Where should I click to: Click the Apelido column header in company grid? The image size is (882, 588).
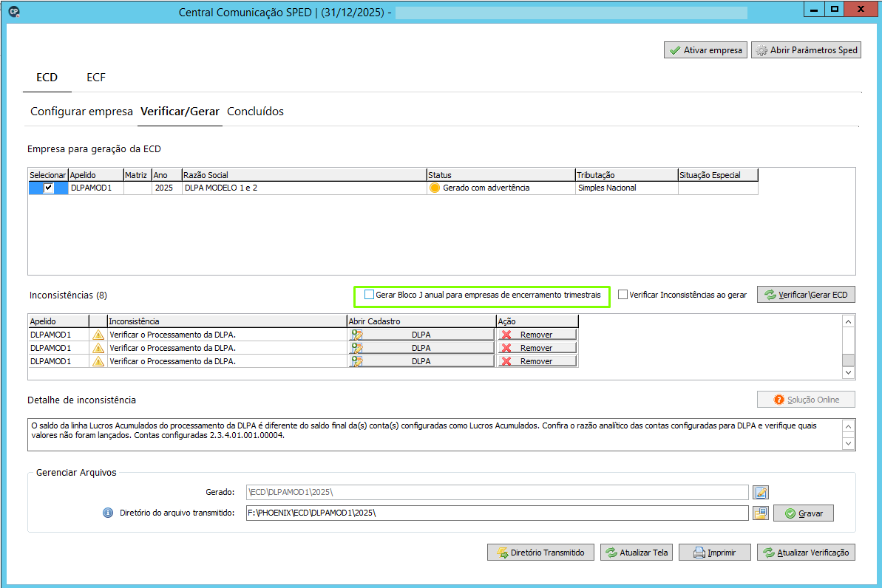pos(95,175)
